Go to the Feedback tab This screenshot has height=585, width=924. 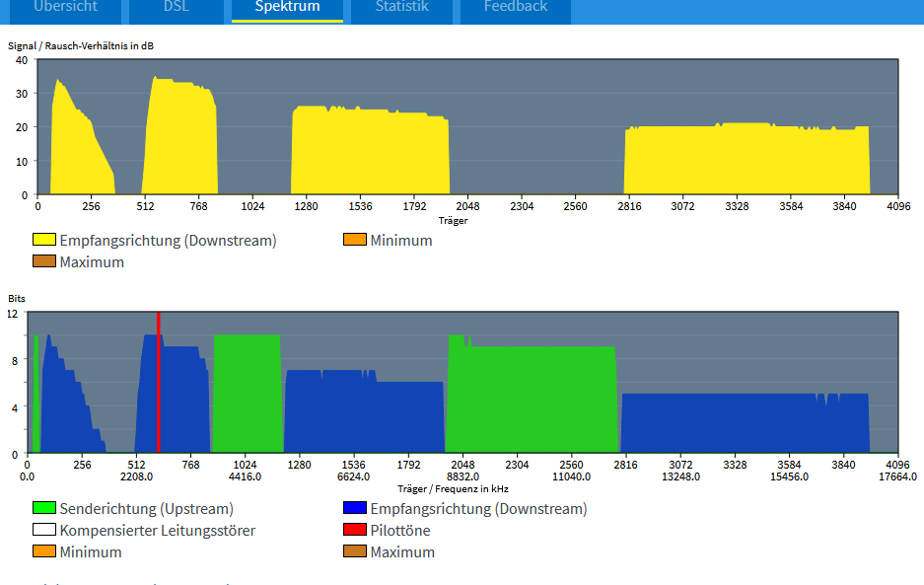tap(516, 10)
